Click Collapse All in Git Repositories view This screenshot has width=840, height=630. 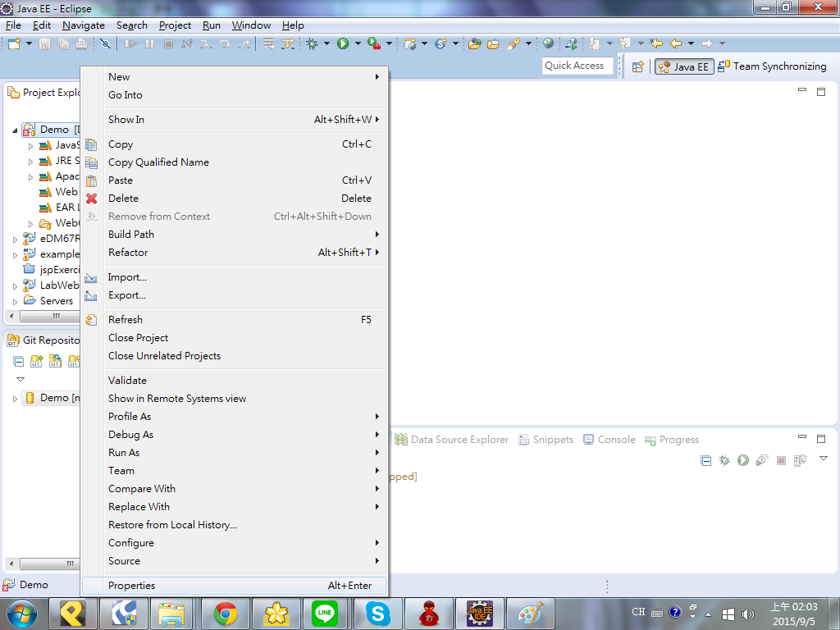point(18,362)
